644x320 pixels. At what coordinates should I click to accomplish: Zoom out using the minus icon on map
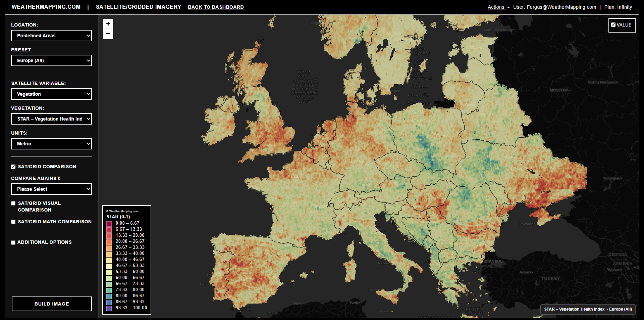tap(108, 34)
